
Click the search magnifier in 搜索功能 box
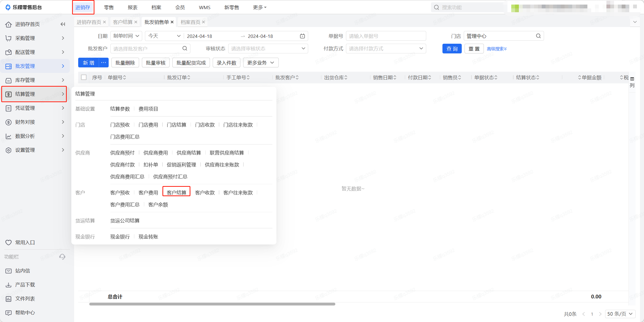[x=436, y=7]
